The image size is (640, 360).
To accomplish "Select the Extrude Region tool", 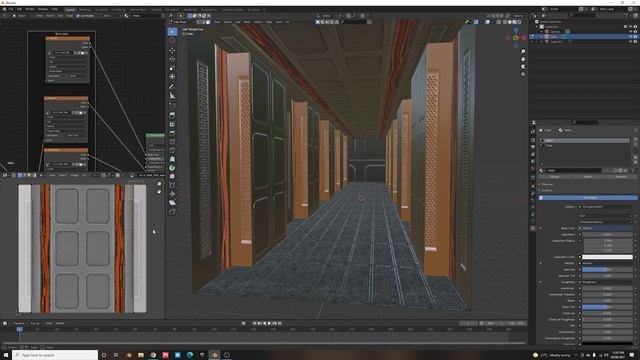I will (172, 115).
